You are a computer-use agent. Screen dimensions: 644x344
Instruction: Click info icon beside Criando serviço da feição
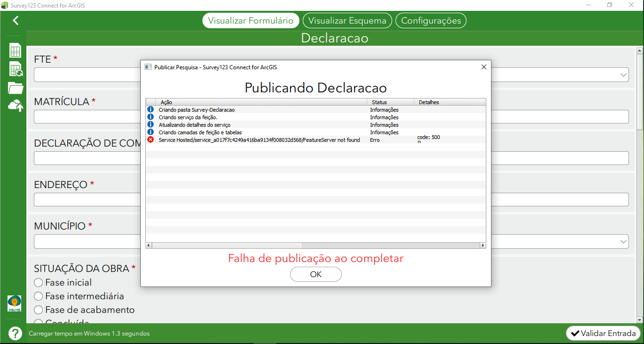151,117
